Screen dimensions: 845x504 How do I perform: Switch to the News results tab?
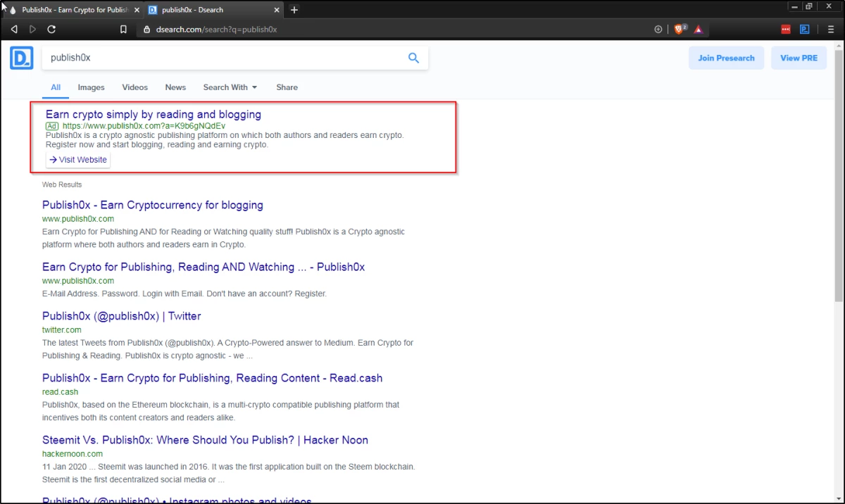(x=175, y=87)
